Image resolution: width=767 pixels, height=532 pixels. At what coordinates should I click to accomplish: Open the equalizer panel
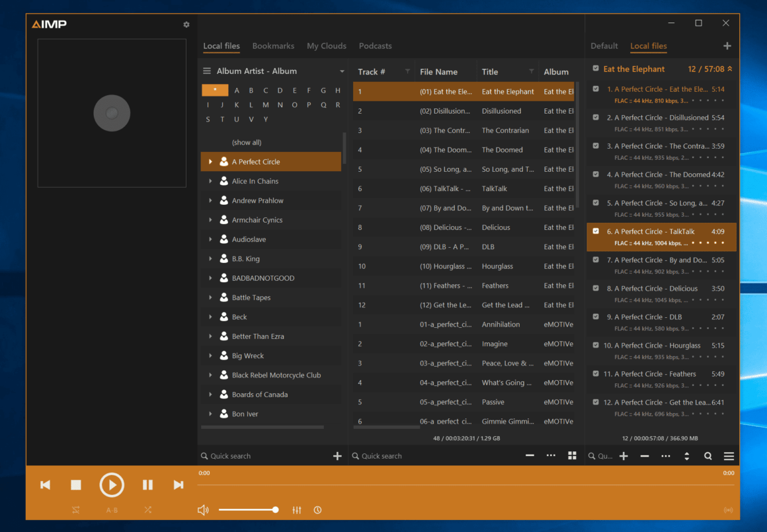click(x=296, y=510)
